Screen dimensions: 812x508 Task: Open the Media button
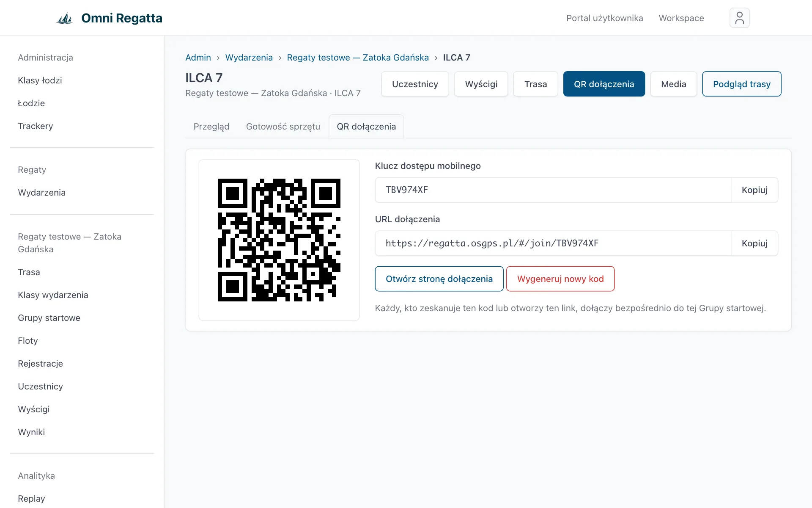click(x=673, y=84)
